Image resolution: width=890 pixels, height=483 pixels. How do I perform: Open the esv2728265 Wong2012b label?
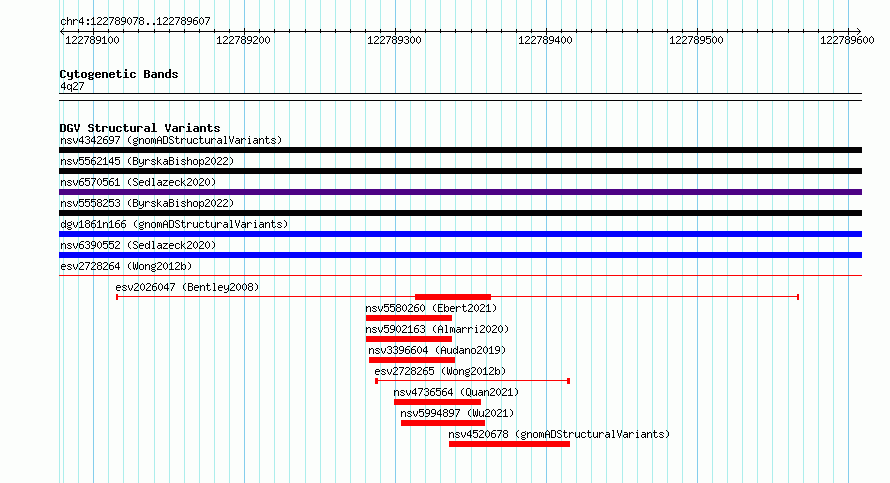(x=440, y=371)
